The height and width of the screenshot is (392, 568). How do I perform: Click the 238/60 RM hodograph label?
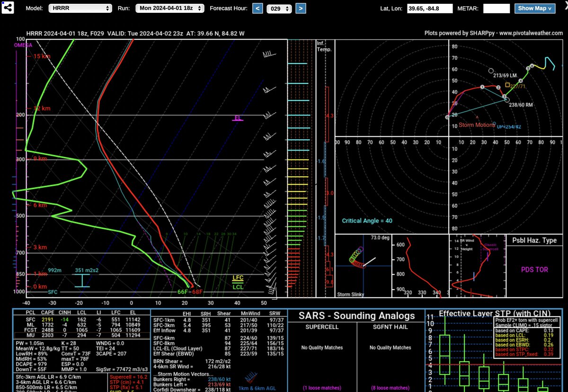pos(521,106)
